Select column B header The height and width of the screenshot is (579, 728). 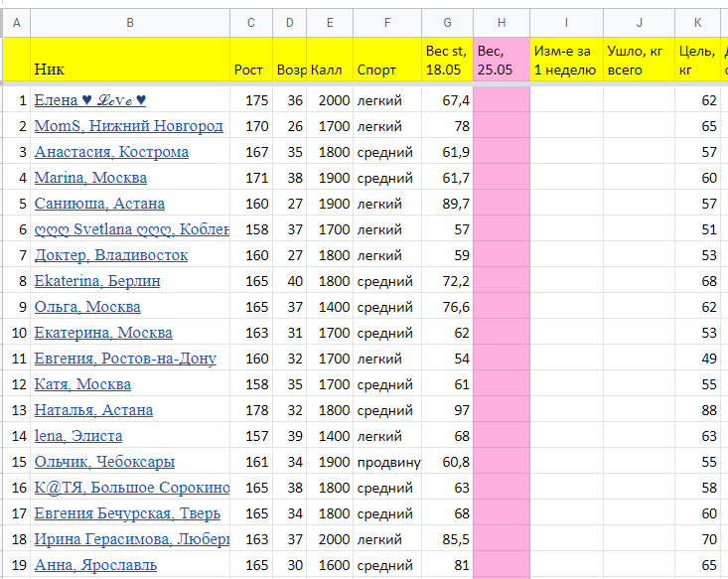pyautogui.click(x=130, y=21)
